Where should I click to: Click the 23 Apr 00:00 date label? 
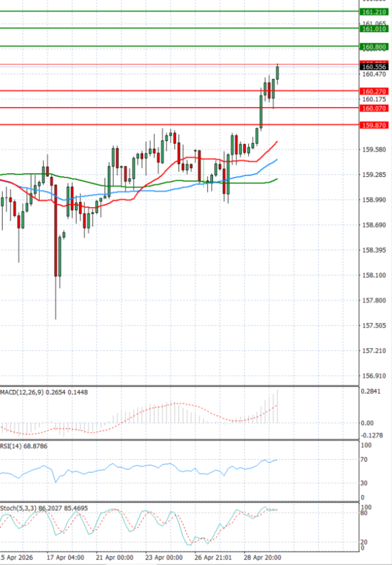tap(165, 558)
